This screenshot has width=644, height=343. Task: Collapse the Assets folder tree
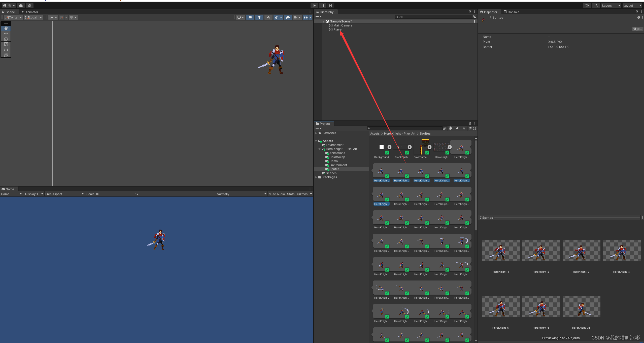coord(316,141)
